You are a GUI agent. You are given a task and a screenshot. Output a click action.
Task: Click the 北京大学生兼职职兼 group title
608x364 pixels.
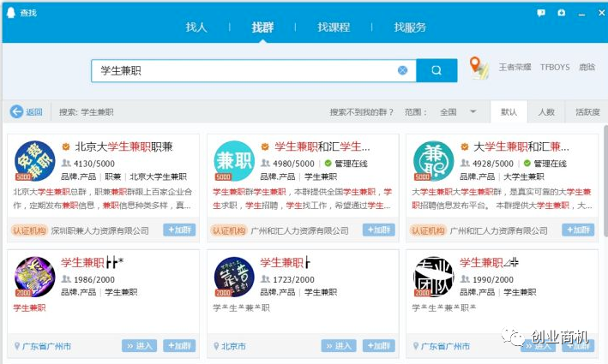[x=123, y=146]
